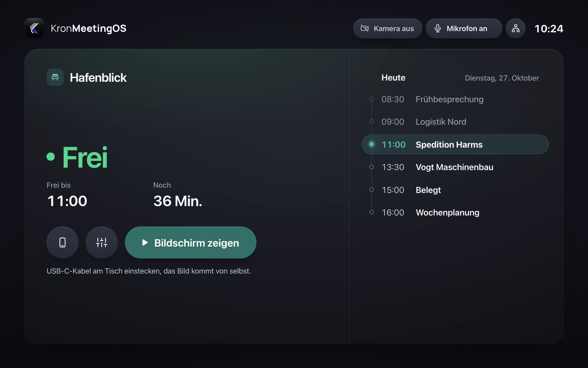588x368 pixels.
Task: Open room settings sliders icon
Action: (x=101, y=242)
